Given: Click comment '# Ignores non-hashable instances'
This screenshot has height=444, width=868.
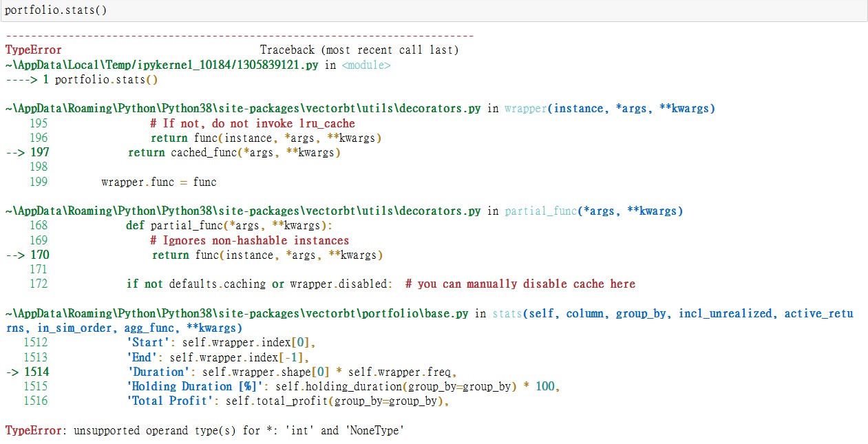Looking at the screenshot, I should coord(249,240).
